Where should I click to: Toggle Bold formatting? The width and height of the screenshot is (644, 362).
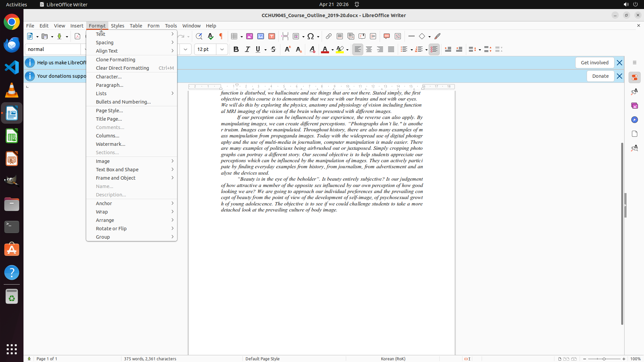[236, 49]
